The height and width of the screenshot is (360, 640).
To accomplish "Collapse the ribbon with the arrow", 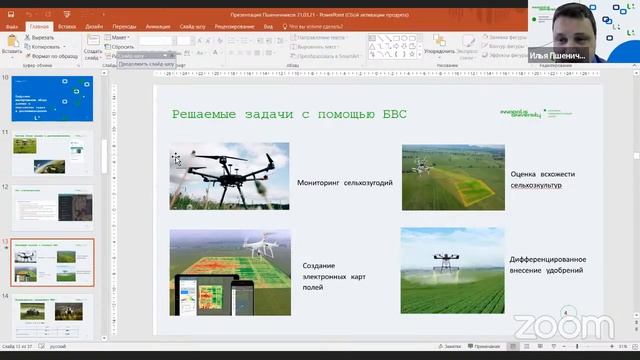I will 634,65.
